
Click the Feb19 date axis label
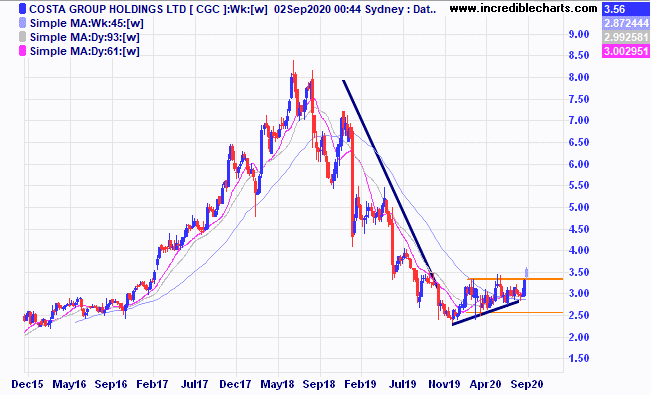pyautogui.click(x=360, y=384)
